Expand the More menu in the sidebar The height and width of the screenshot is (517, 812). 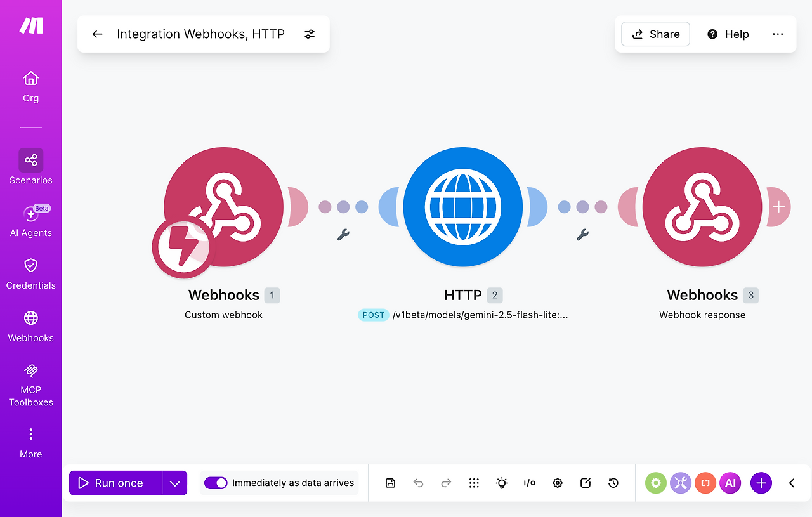pos(30,442)
